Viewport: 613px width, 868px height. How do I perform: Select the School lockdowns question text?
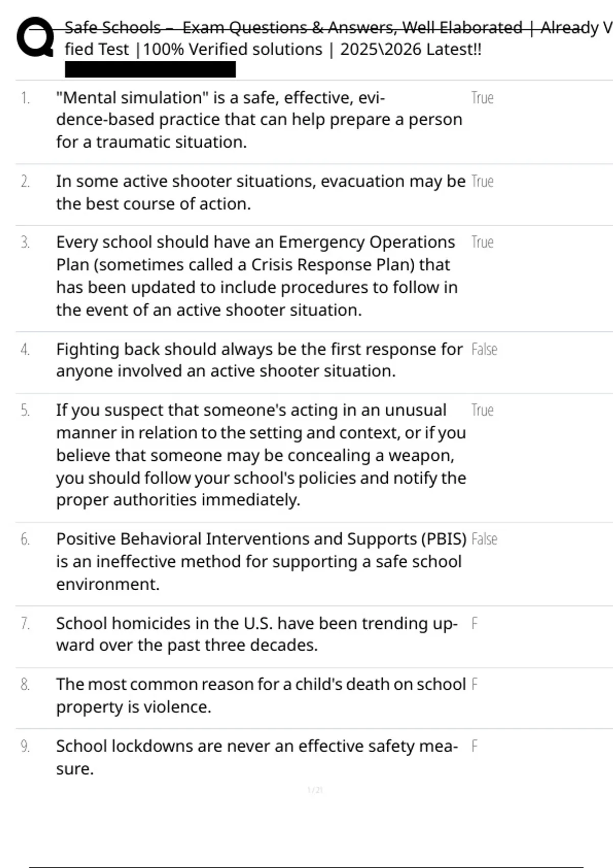point(257,757)
